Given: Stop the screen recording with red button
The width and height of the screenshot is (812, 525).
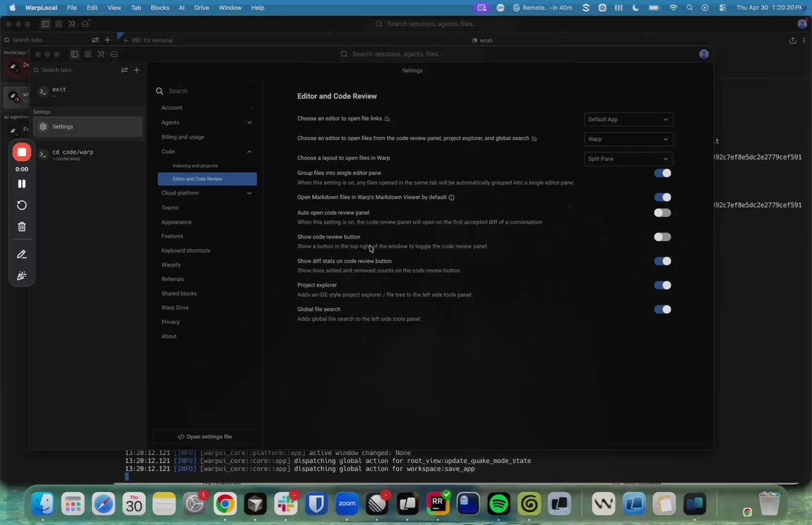Looking at the screenshot, I should (22, 152).
